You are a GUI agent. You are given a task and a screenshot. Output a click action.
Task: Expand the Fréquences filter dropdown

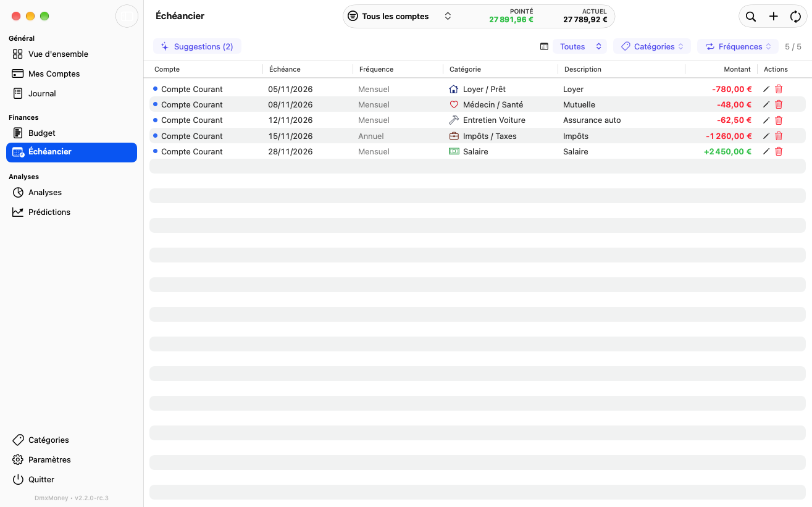click(738, 46)
